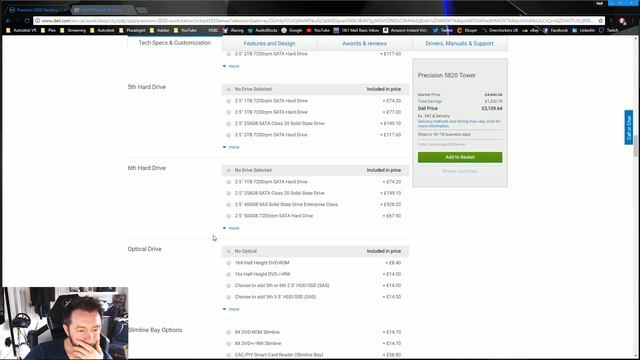
Task: Open the YouTube bookmark folder
Action: coord(185,30)
